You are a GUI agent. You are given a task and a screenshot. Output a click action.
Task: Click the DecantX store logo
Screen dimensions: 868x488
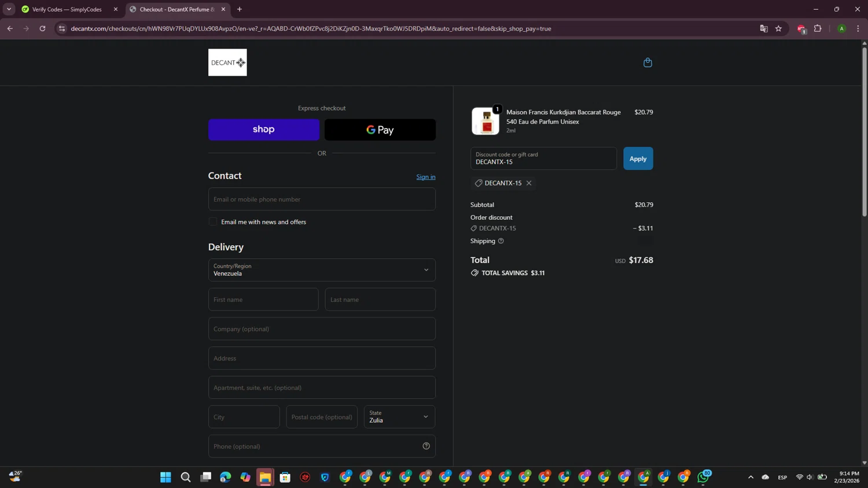pyautogui.click(x=227, y=62)
